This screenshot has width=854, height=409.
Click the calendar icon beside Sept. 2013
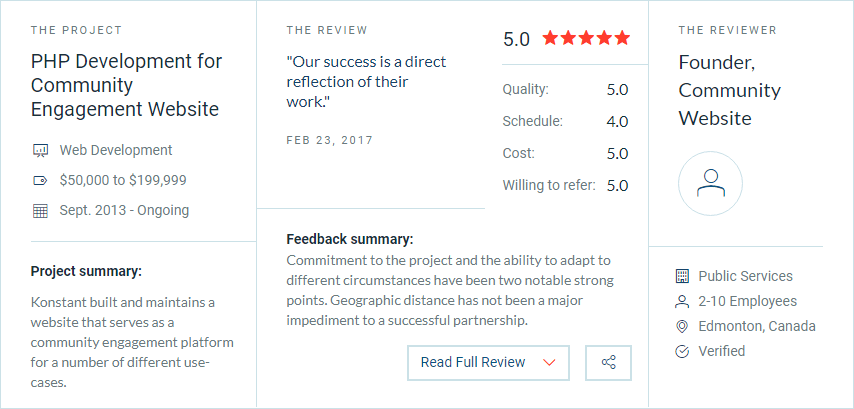[41, 211]
